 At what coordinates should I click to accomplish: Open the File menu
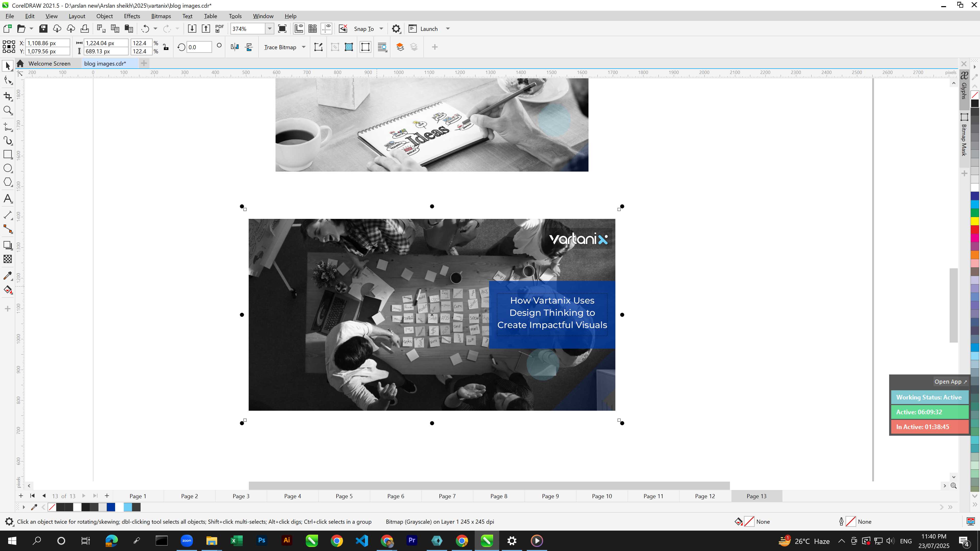[x=9, y=16]
